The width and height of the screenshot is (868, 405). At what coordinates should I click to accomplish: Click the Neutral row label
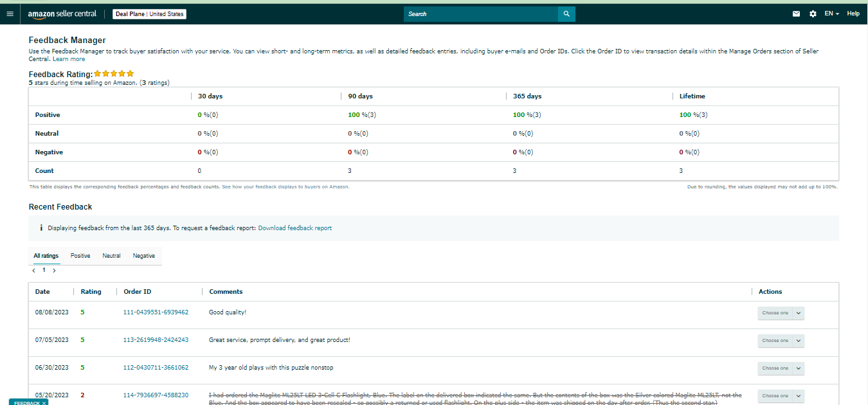click(x=47, y=134)
